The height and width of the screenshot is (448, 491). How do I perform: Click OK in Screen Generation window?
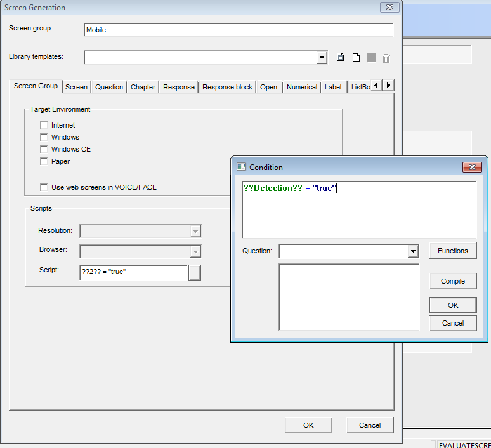click(308, 425)
